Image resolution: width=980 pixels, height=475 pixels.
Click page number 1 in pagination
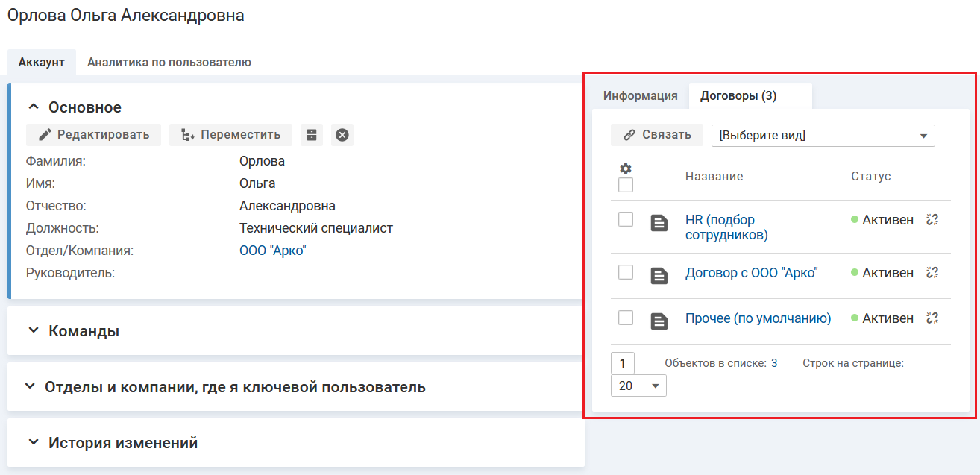click(622, 363)
